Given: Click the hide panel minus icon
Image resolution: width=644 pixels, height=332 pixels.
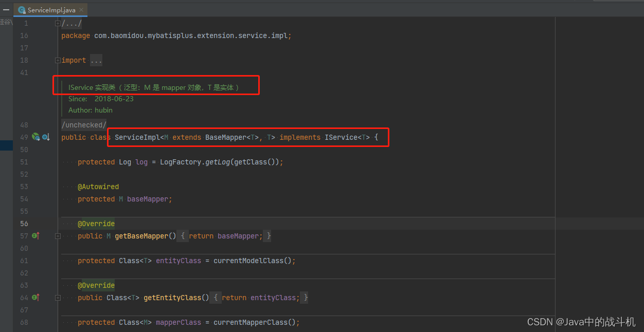Looking at the screenshot, I should point(6,9).
